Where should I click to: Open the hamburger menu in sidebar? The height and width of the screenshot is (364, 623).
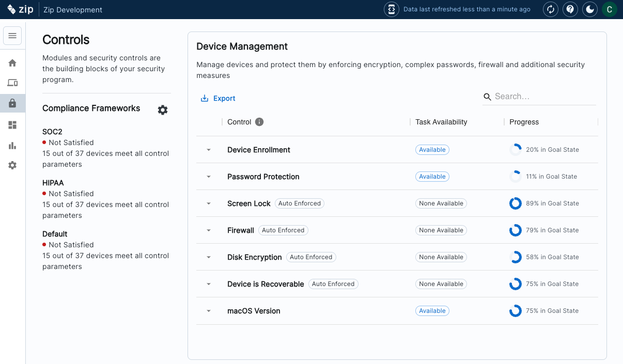pyautogui.click(x=12, y=36)
